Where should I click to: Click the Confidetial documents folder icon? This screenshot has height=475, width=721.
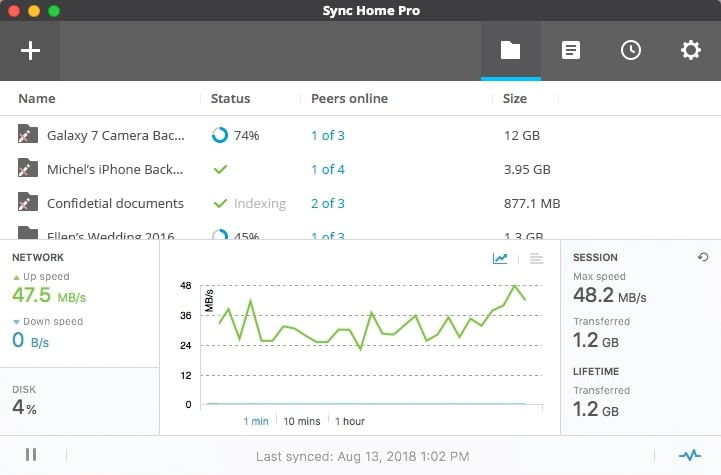pos(28,203)
